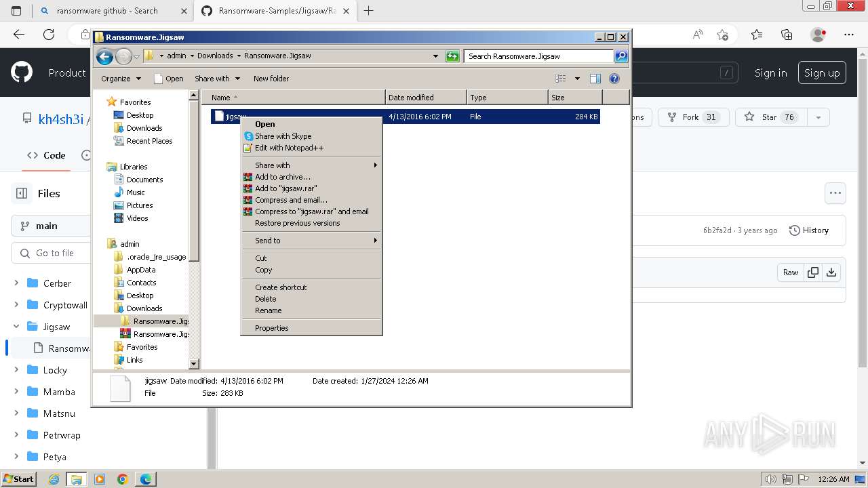Toggle the preview pane icon
Image resolution: width=868 pixels, height=488 pixels.
click(x=595, y=79)
